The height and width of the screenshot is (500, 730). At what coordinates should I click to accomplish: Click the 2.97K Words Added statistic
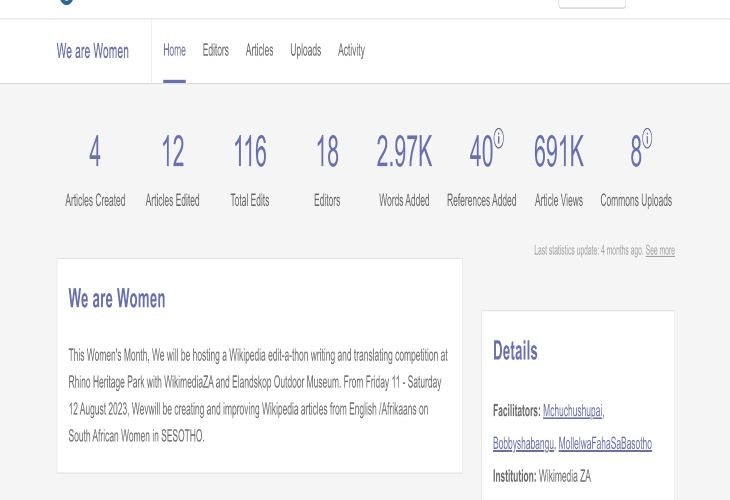[x=404, y=153]
